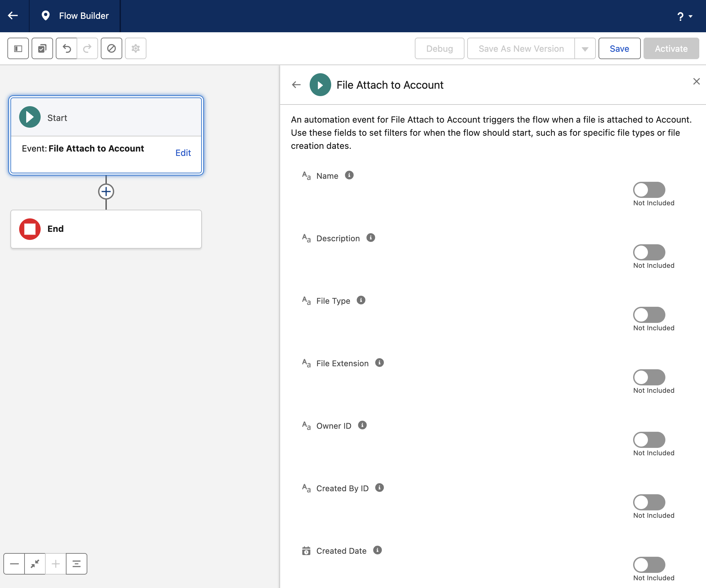Viewport: 706px width, 588px height.
Task: Click the align layout canvas button
Action: click(x=77, y=564)
